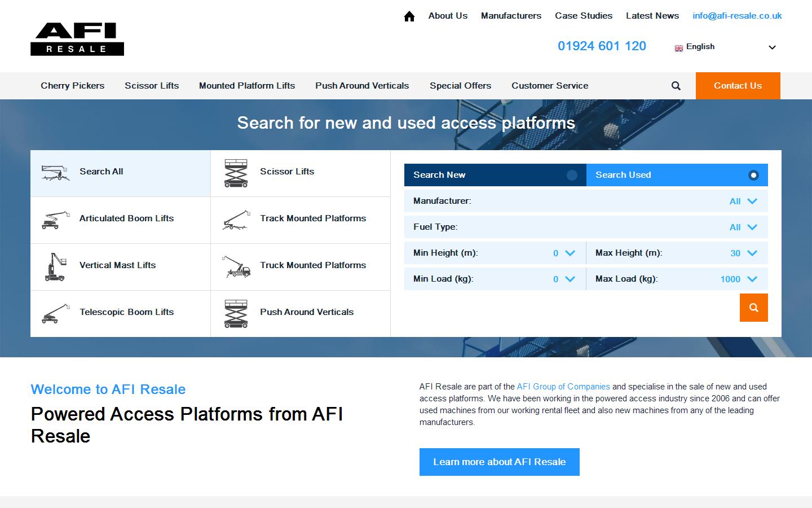Go to Special Offers in navigation
Viewport: 812px width, 508px height.
[460, 86]
